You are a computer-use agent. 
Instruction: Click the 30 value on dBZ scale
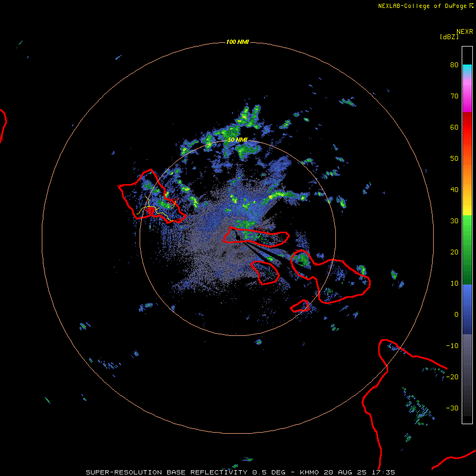pos(454,221)
